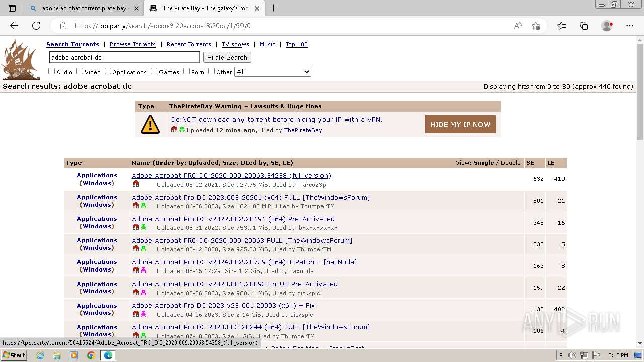The image size is (644, 362).
Task: Click the scrollbar down arrow
Action: [640, 344]
